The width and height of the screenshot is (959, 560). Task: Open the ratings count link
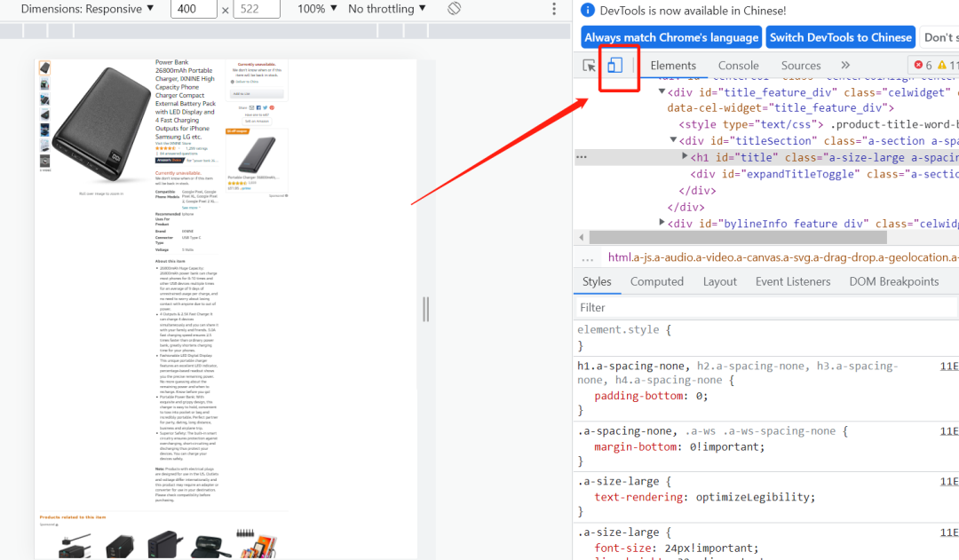[x=196, y=148]
